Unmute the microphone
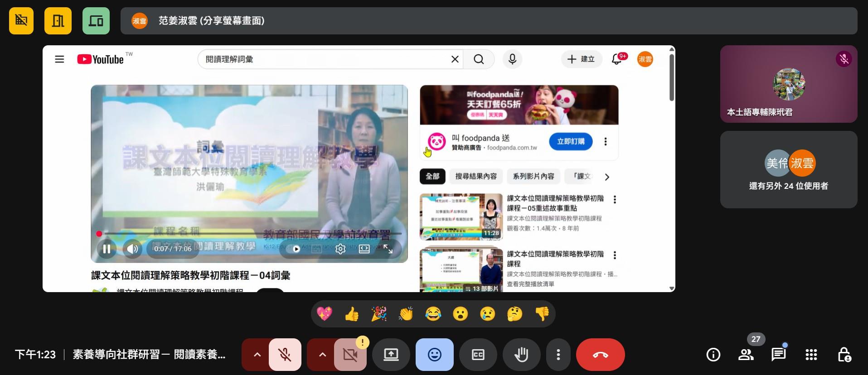Image resolution: width=868 pixels, height=375 pixels. click(285, 355)
